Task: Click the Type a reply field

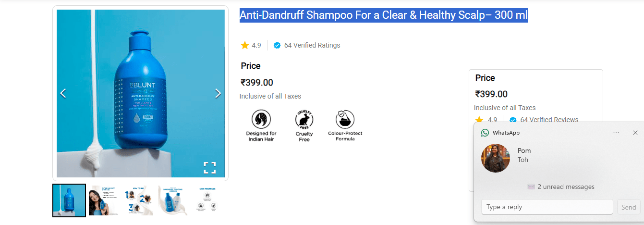Action: (x=547, y=207)
